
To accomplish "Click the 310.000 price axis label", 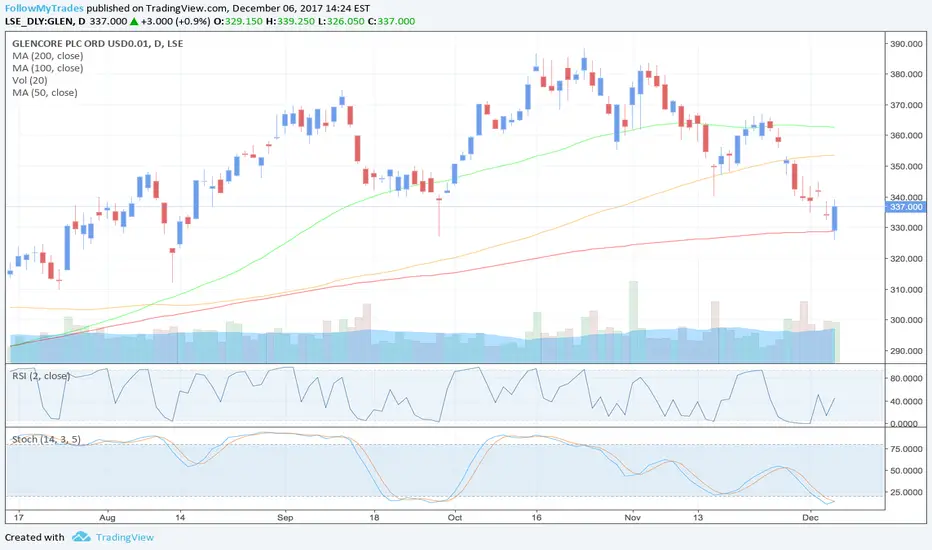I will [x=906, y=290].
